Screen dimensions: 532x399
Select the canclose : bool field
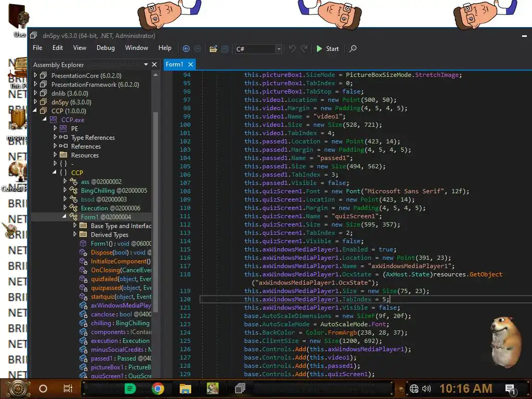click(x=121, y=314)
